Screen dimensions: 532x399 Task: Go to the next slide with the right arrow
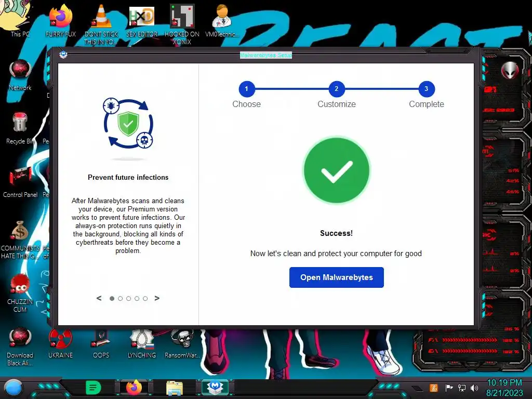click(x=157, y=298)
